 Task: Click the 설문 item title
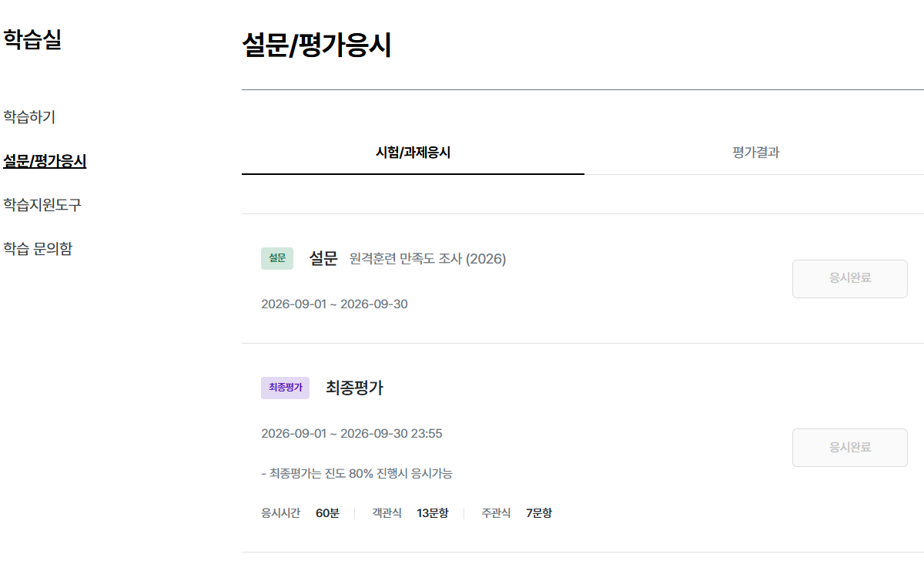(323, 259)
